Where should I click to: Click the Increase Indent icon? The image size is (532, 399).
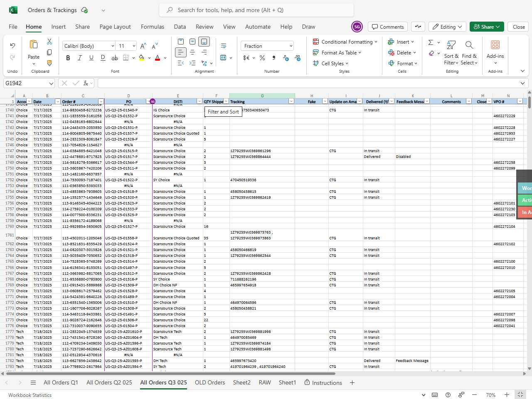click(192, 63)
